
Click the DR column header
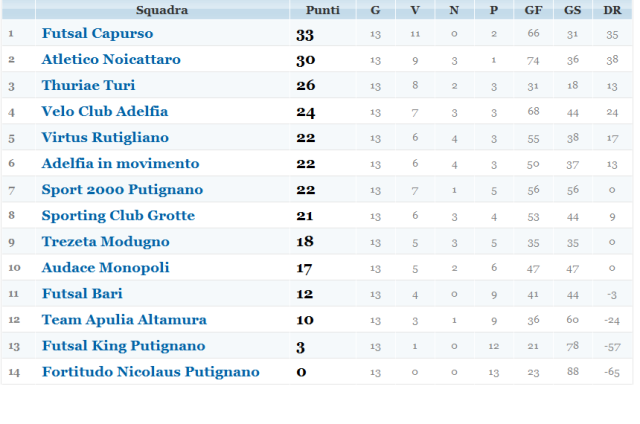[612, 10]
